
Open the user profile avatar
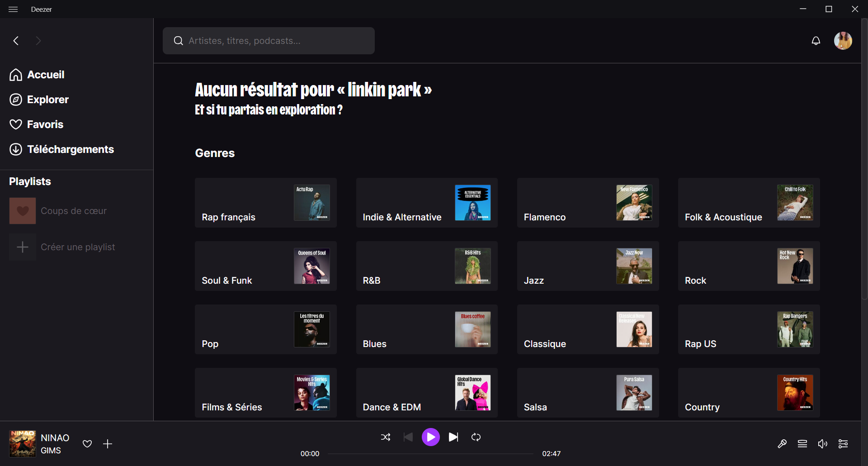click(843, 41)
